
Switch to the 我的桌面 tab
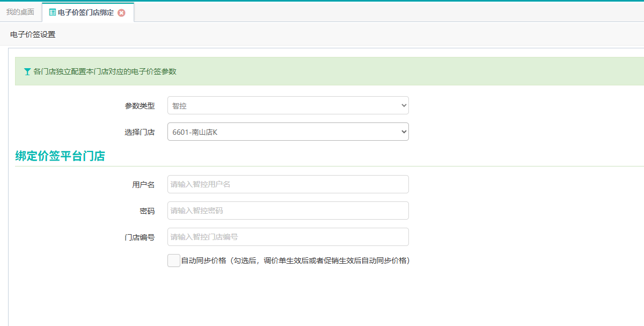click(x=20, y=12)
